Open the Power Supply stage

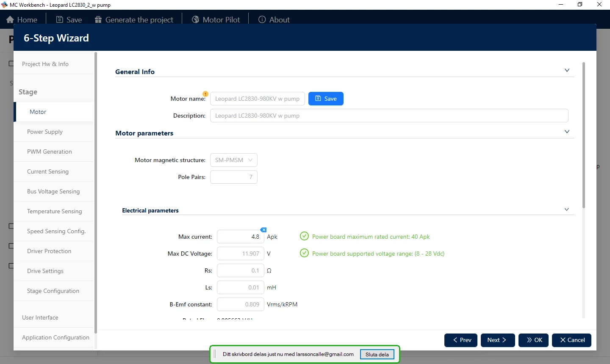(53, 132)
